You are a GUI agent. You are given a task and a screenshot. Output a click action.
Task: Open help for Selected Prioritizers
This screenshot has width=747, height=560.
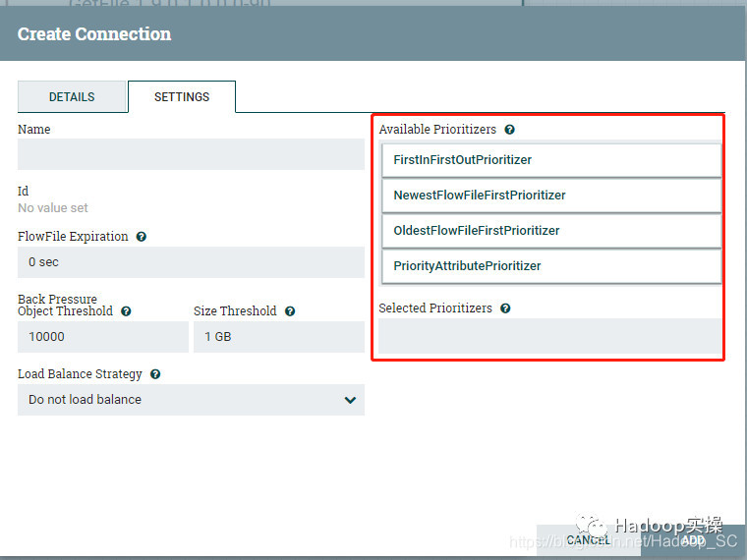505,308
